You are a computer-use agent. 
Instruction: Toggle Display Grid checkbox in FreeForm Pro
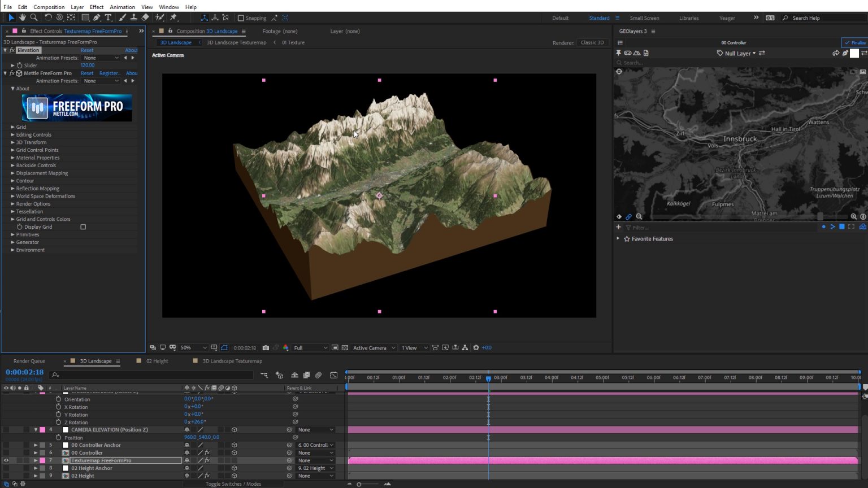83,226
